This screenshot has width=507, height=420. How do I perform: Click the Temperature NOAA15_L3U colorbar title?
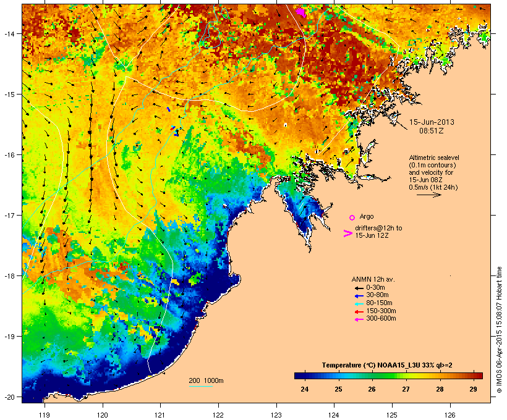(x=387, y=366)
